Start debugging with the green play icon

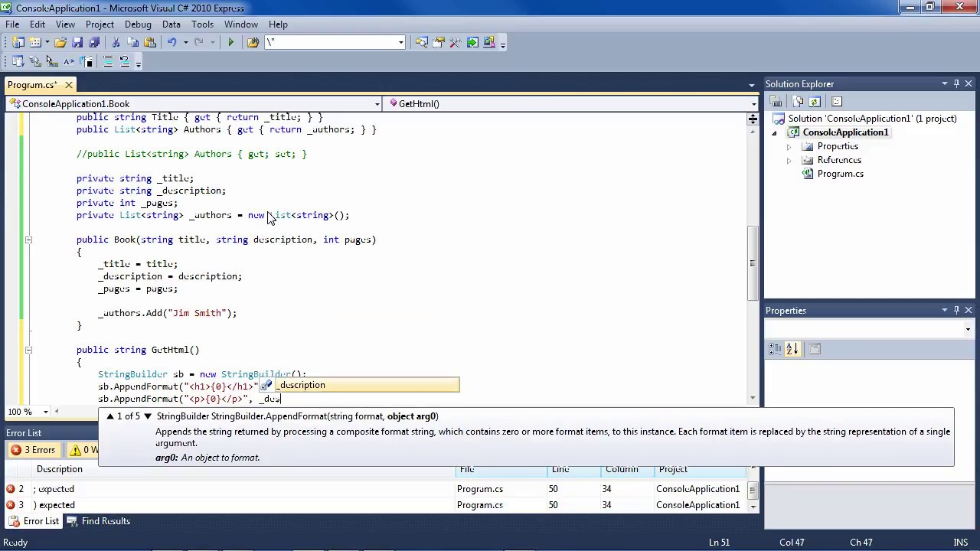[230, 42]
